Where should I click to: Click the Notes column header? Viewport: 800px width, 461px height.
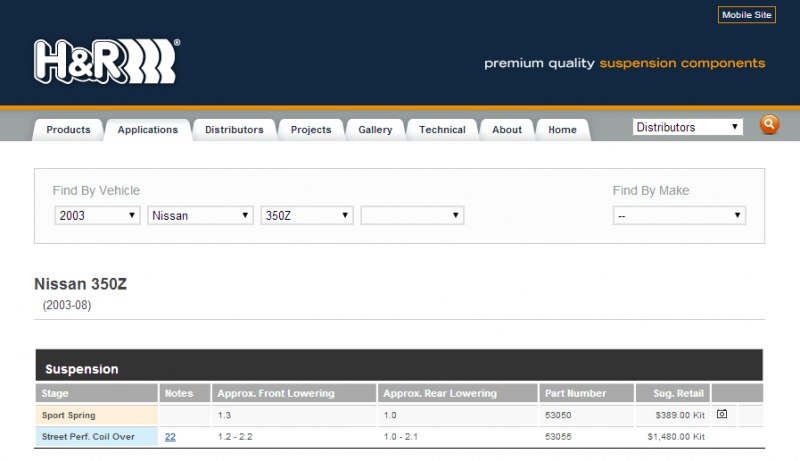point(185,393)
